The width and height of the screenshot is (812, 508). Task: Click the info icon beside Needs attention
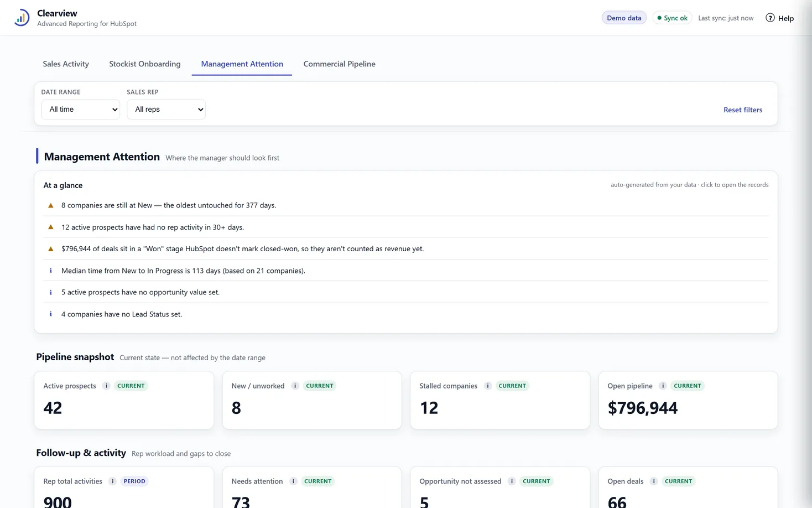click(293, 481)
